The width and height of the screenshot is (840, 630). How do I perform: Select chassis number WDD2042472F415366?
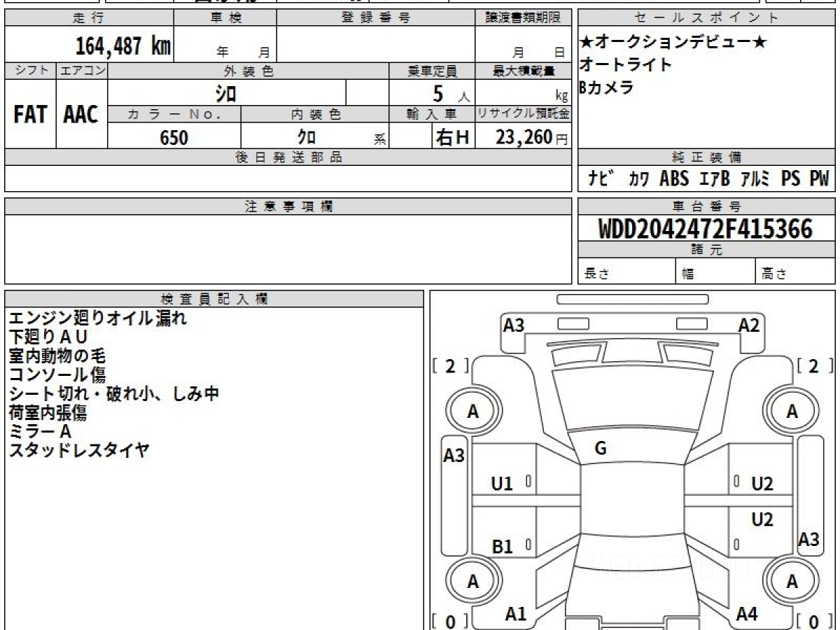coord(706,229)
